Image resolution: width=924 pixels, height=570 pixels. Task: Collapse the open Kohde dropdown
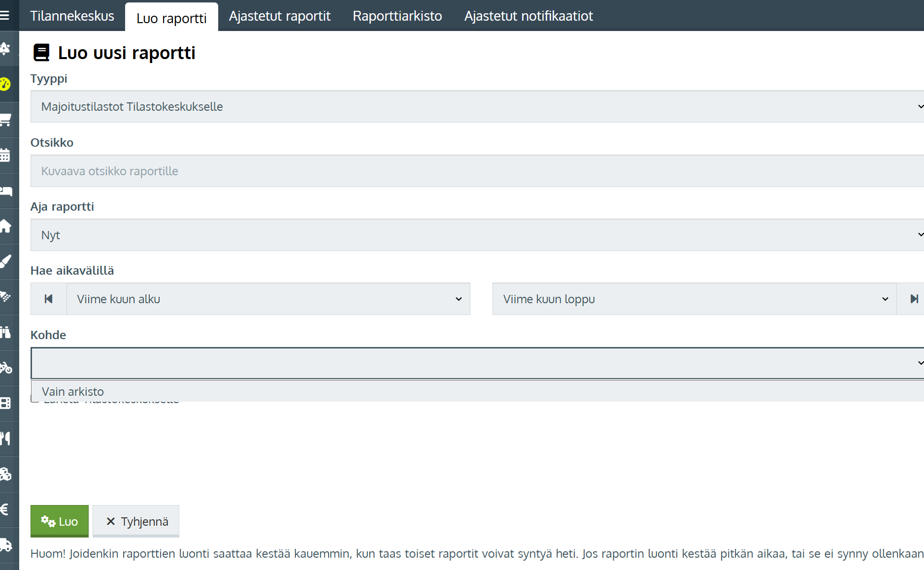(x=477, y=363)
